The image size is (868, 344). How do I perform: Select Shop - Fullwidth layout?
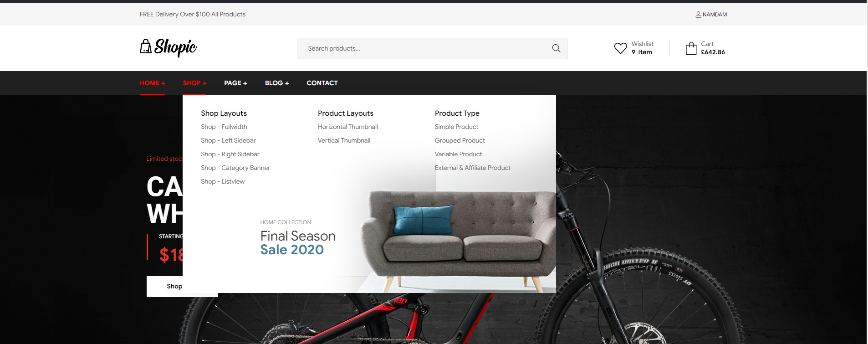click(224, 127)
